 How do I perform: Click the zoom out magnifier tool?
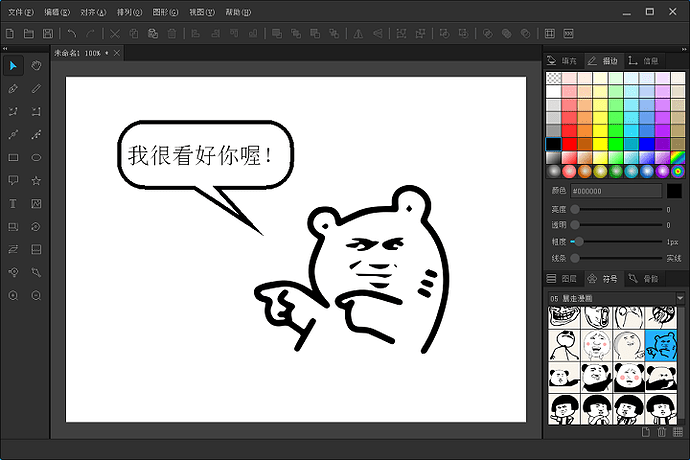tap(36, 295)
